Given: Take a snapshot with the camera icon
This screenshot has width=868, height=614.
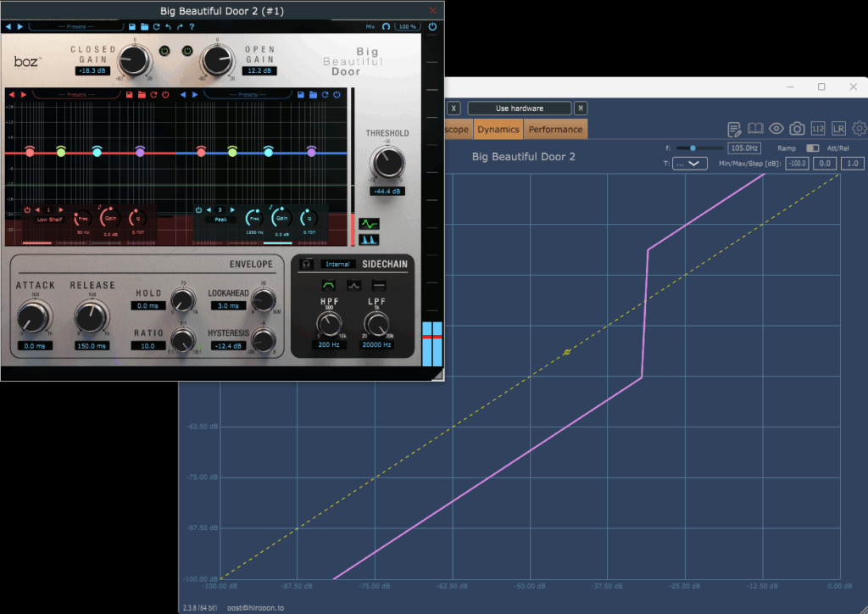Looking at the screenshot, I should (797, 129).
